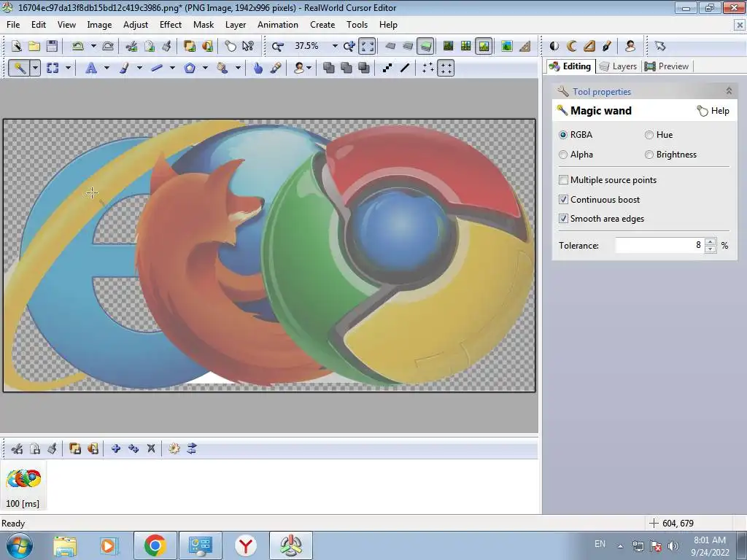Open frame settings via the gear icon
747x560 pixels.
coord(174,448)
